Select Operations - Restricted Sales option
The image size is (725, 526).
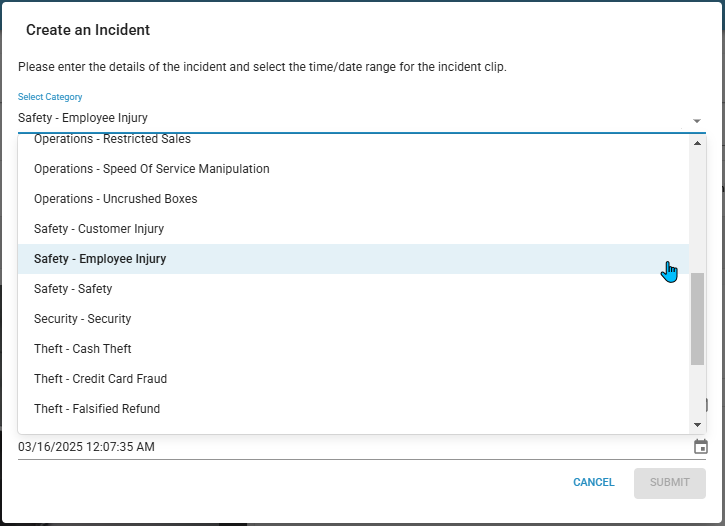(353, 139)
